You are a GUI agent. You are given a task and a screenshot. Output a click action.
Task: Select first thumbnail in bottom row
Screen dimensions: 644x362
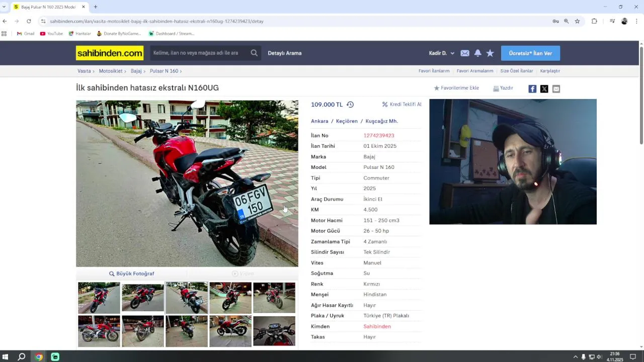[99, 331]
